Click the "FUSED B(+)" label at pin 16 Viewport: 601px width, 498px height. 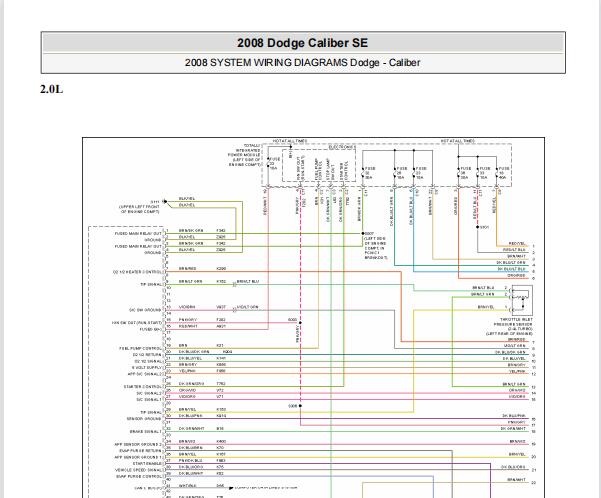151,329
